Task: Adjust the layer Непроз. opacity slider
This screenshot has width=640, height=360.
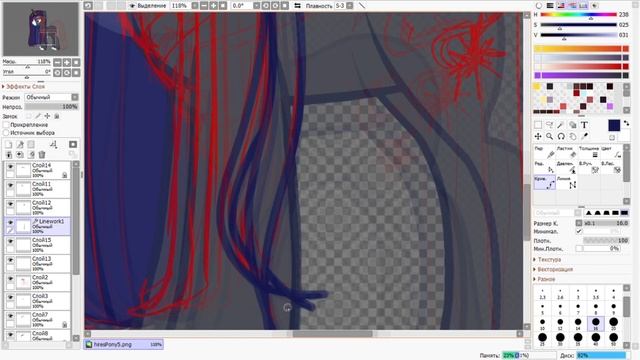Action: [x=51, y=107]
